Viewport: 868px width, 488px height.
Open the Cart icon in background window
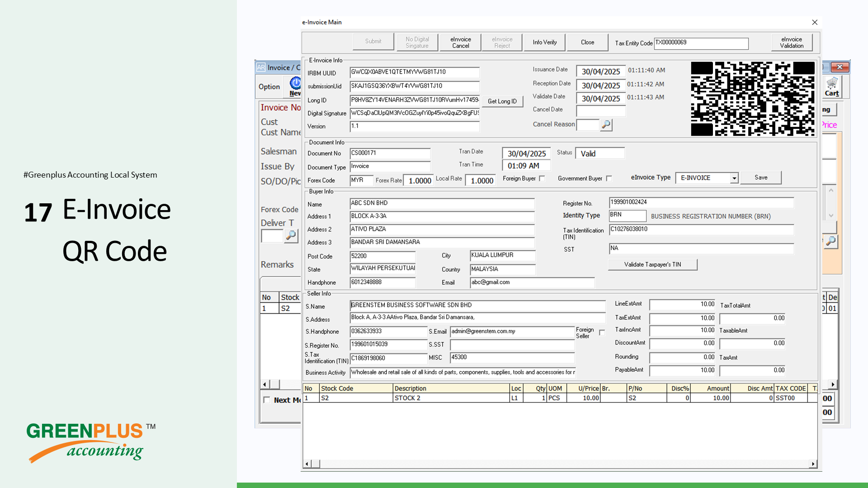tap(832, 86)
